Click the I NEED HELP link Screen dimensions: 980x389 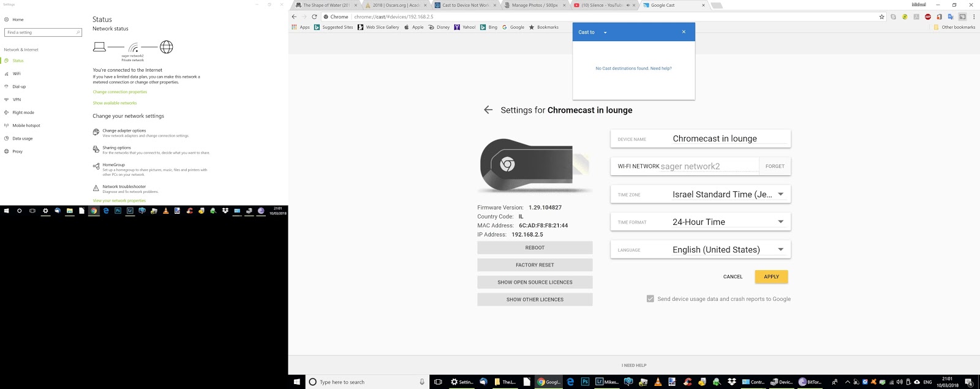634,365
